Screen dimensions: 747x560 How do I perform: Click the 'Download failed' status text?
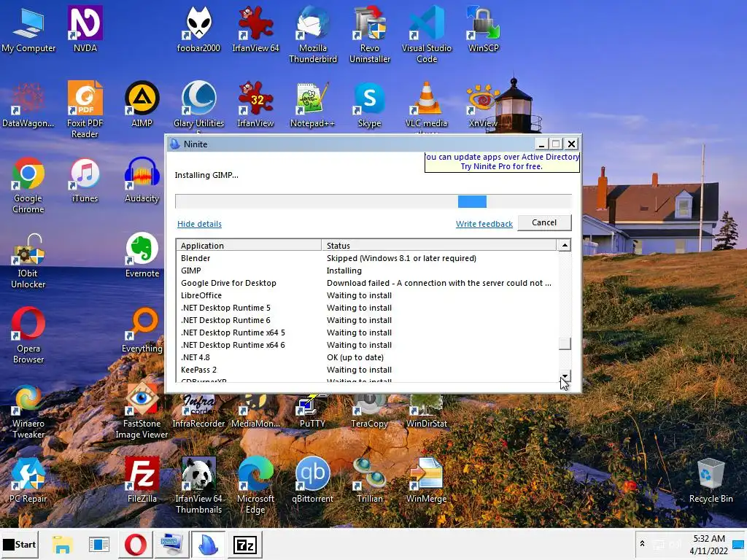click(438, 283)
